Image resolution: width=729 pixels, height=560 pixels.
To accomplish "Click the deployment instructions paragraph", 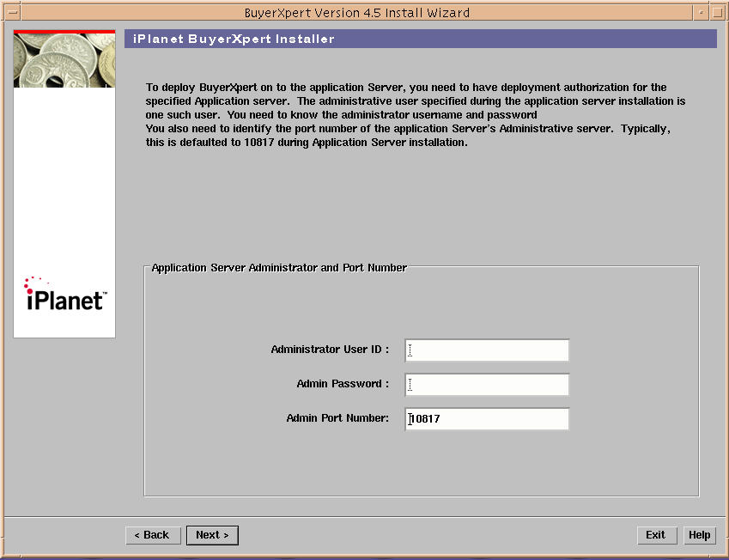I will 416,115.
